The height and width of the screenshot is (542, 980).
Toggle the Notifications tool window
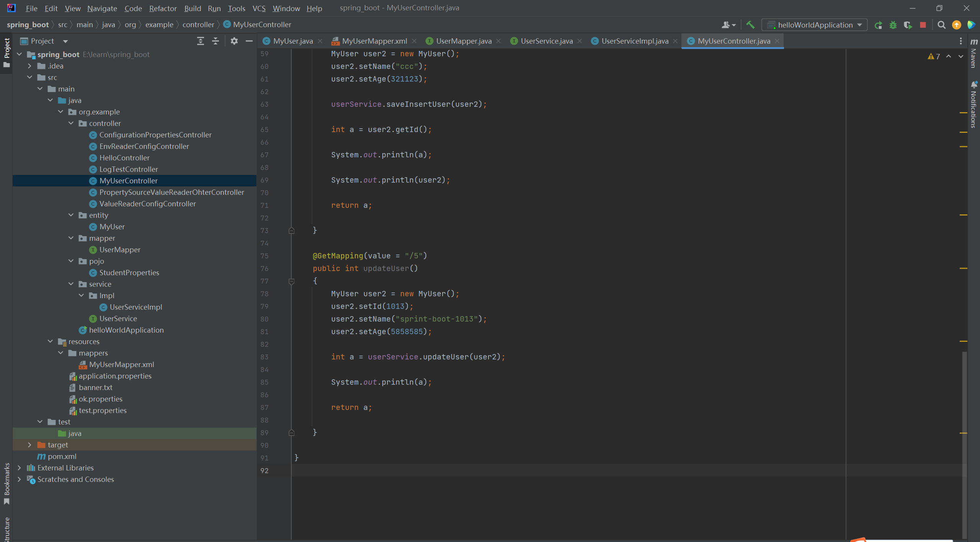pos(974,105)
